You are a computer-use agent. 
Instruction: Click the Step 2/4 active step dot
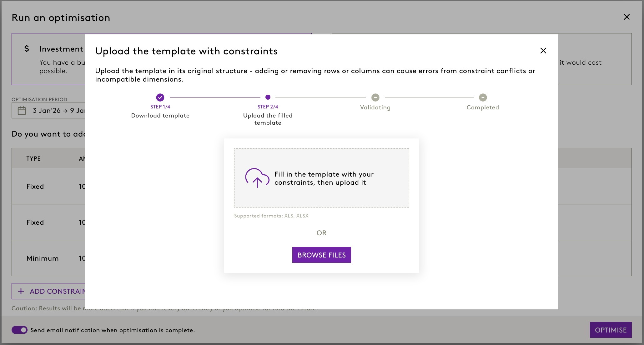click(x=268, y=97)
